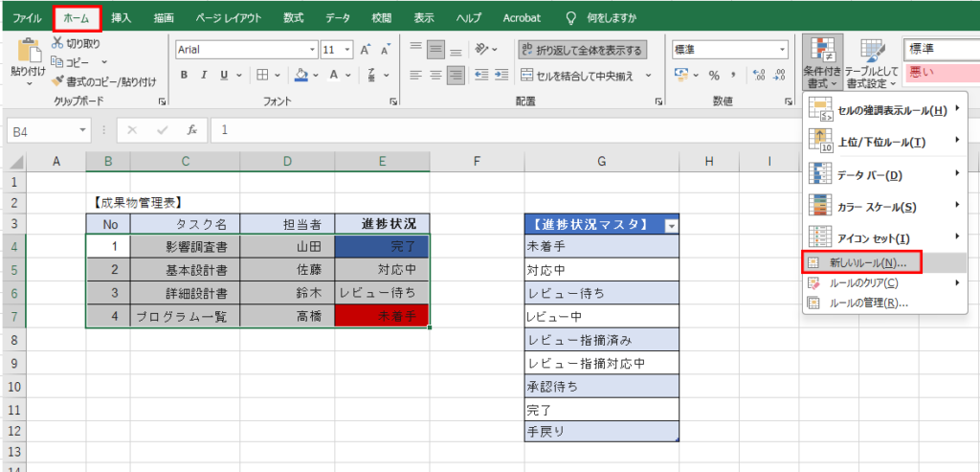Open the number format 標準 dropdown
The image size is (980, 472).
783,49
